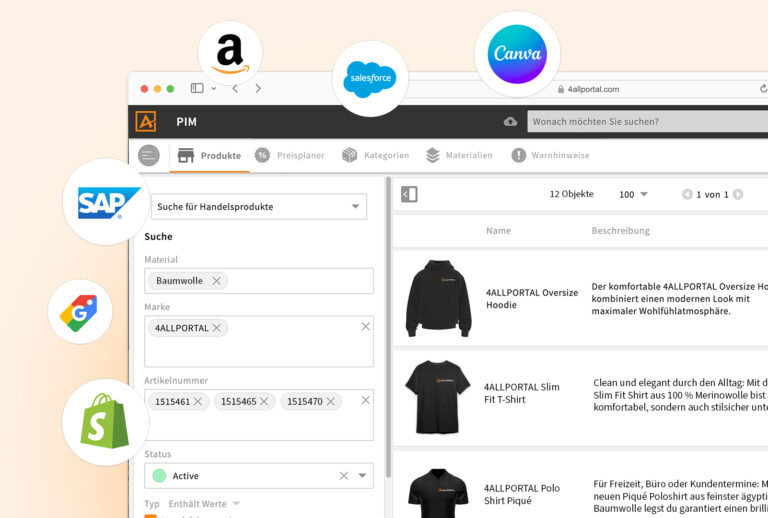Viewport: 768px width, 518px height.
Task: Expand the 100 items-per-page dropdown
Action: [x=643, y=194]
